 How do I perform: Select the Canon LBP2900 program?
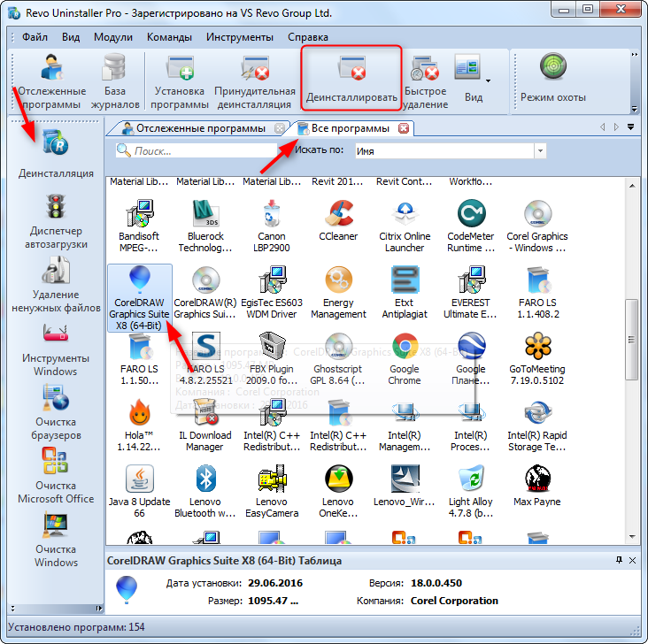coord(272,226)
